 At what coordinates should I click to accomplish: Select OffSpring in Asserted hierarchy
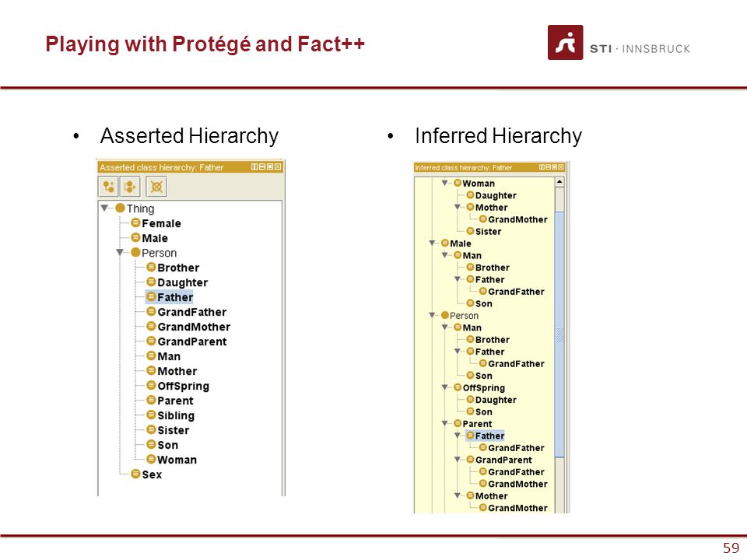[183, 386]
